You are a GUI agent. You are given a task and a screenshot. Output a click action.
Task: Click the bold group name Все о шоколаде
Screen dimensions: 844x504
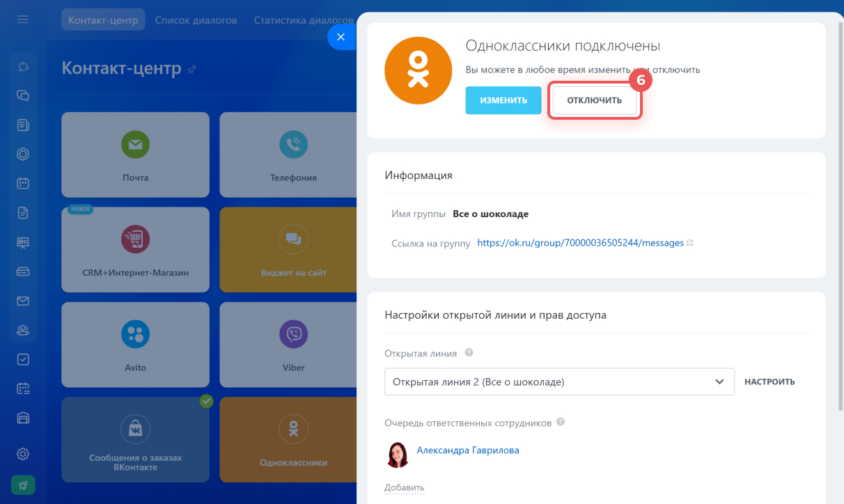point(490,214)
